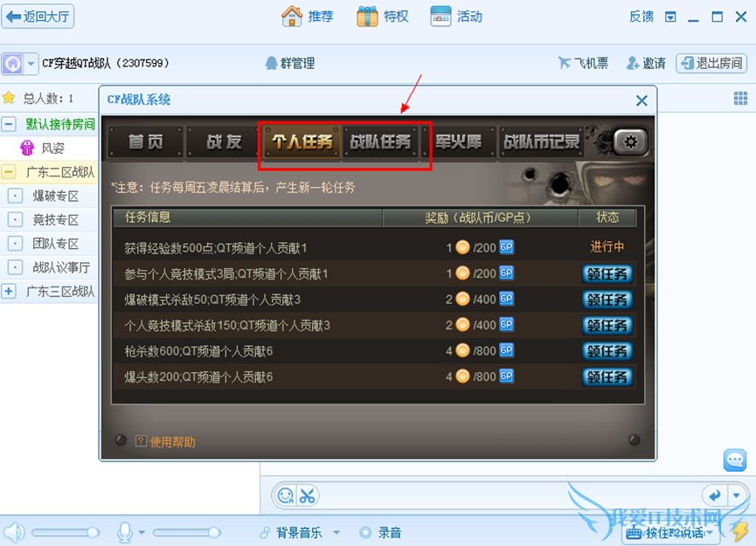Open dropdown arrow next to home icon

(31, 63)
